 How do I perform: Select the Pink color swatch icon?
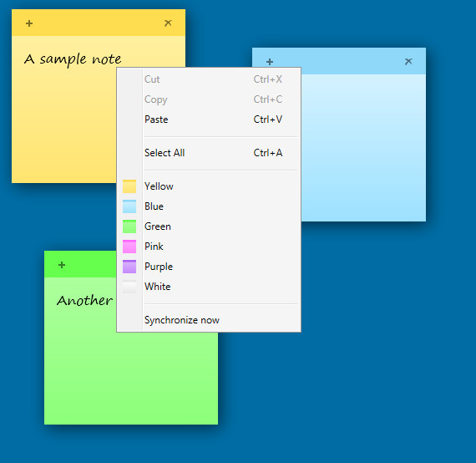129,247
